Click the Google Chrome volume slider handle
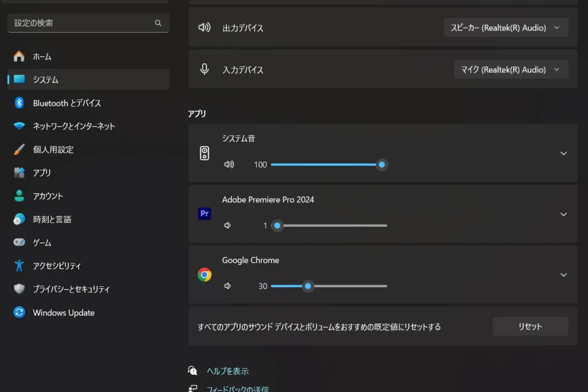The height and width of the screenshot is (392, 588). click(308, 286)
